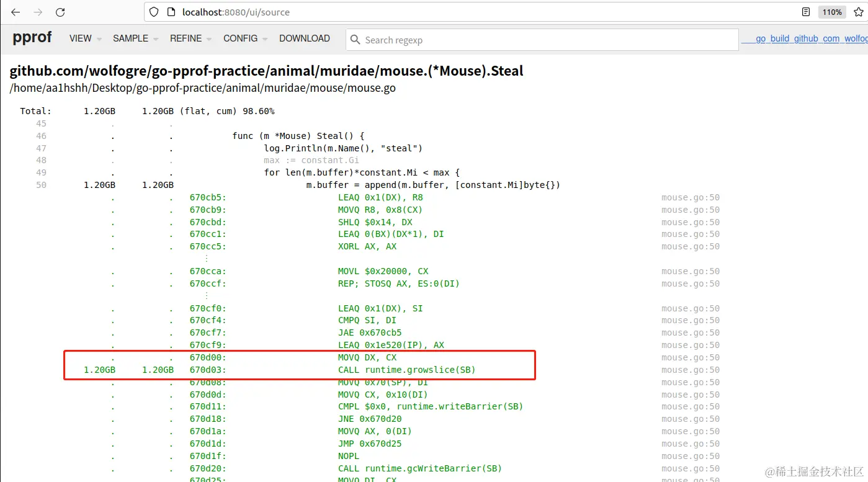Image resolution: width=868 pixels, height=482 pixels.
Task: Click the MOVQ DX, CX instruction
Action: tap(367, 357)
